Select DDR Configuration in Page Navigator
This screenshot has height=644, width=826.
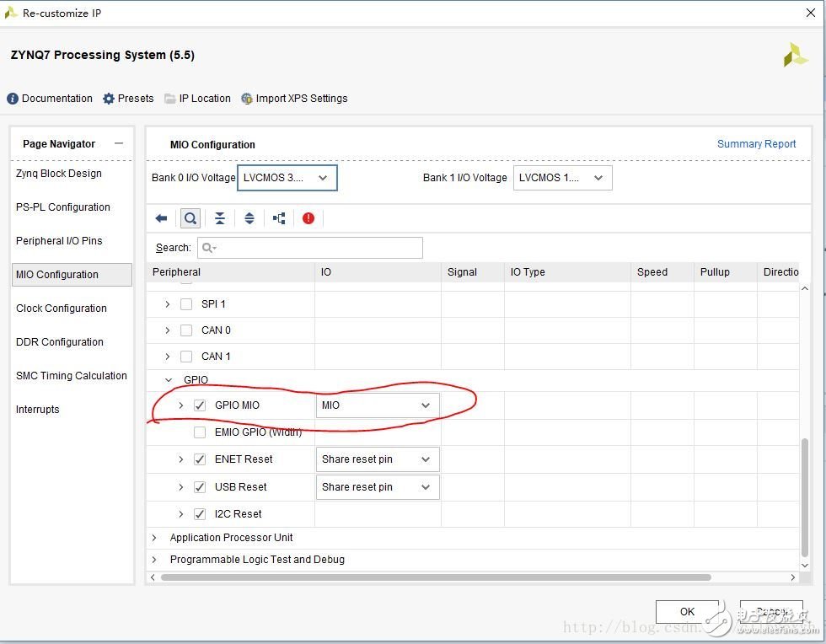coord(60,342)
